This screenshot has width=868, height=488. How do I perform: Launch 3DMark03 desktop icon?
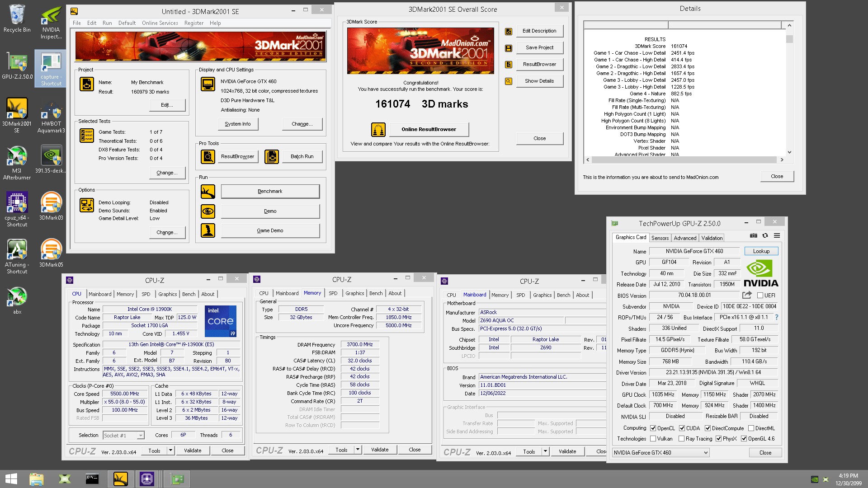pyautogui.click(x=51, y=206)
